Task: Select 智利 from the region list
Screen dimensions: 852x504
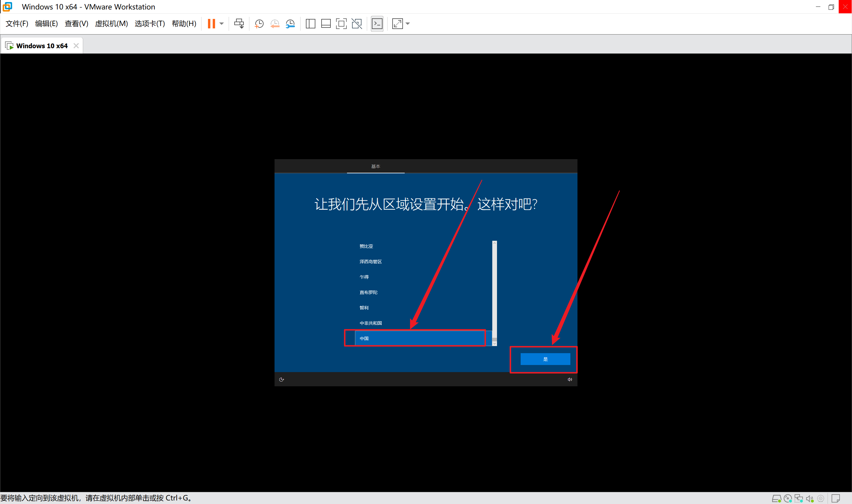Action: coord(364,308)
